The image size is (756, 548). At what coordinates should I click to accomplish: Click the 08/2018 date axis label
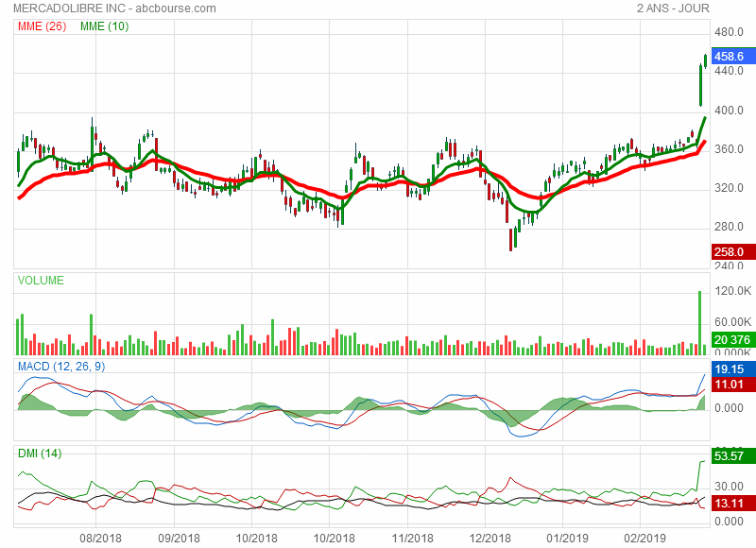100,538
